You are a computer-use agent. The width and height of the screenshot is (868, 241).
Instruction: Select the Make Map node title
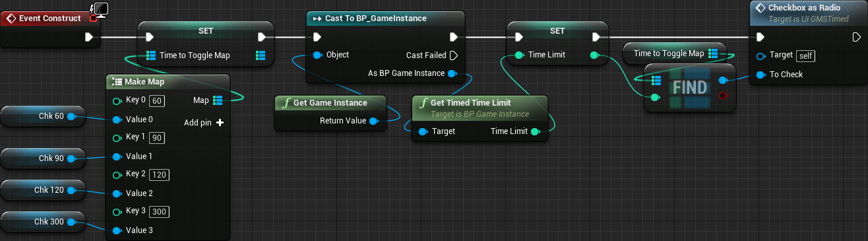point(144,82)
